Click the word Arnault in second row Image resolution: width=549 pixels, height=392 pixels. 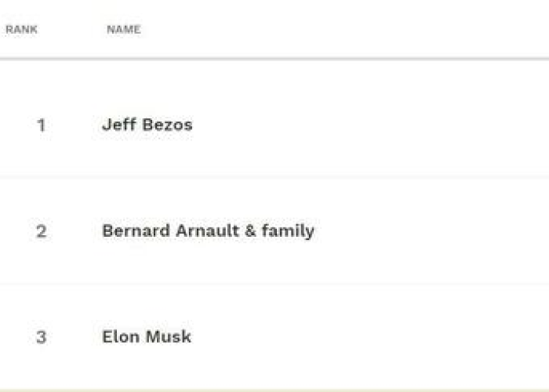208,230
